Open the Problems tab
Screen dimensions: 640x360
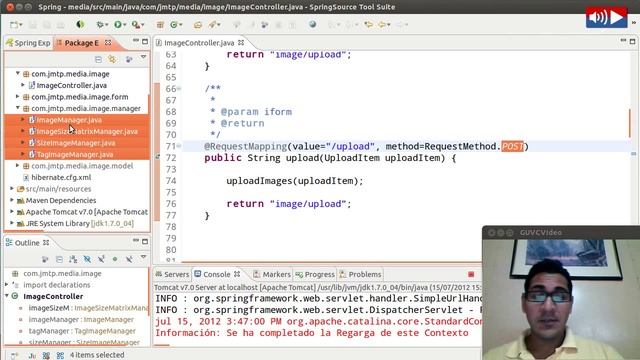click(x=360, y=274)
